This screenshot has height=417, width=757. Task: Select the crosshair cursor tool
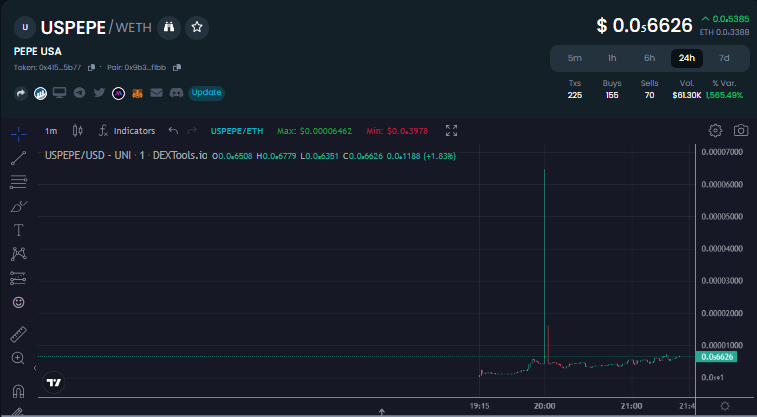[18, 134]
